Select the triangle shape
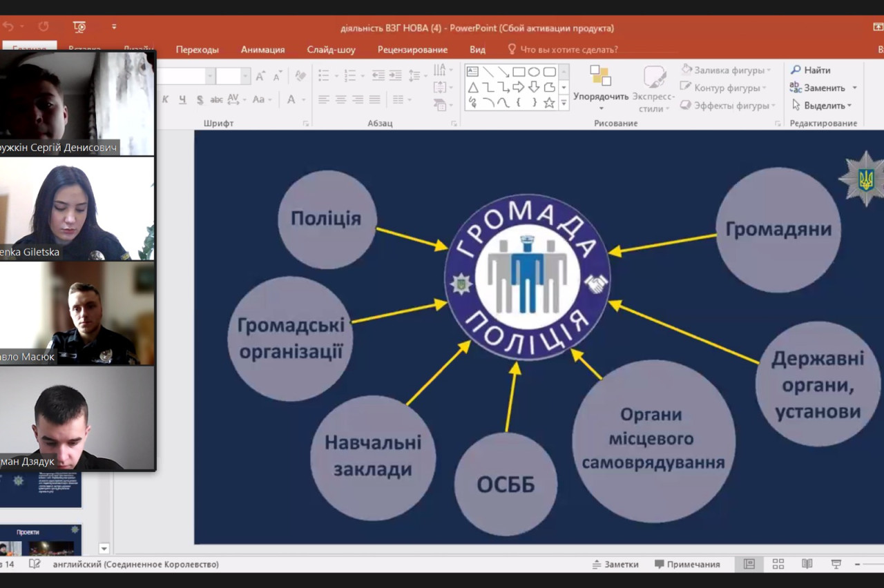Image resolution: width=884 pixels, height=588 pixels. click(473, 88)
